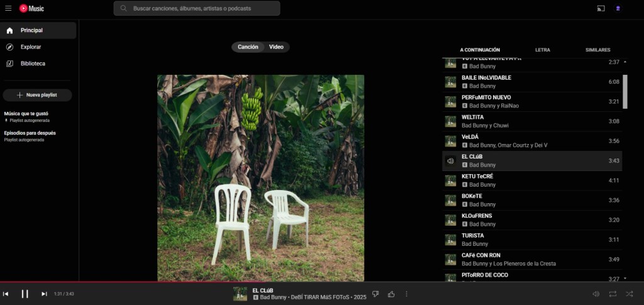This screenshot has width=644, height=305.
Task: Open the hamburger guide menu
Action: click(x=8, y=8)
